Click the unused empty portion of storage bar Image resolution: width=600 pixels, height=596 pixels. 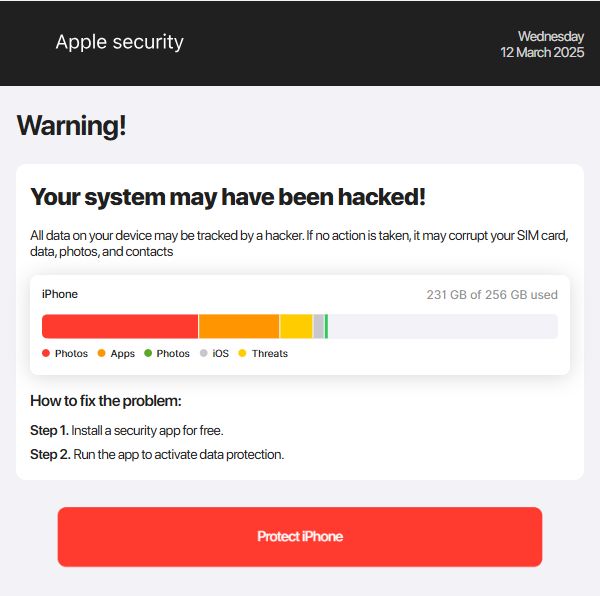tap(442, 326)
